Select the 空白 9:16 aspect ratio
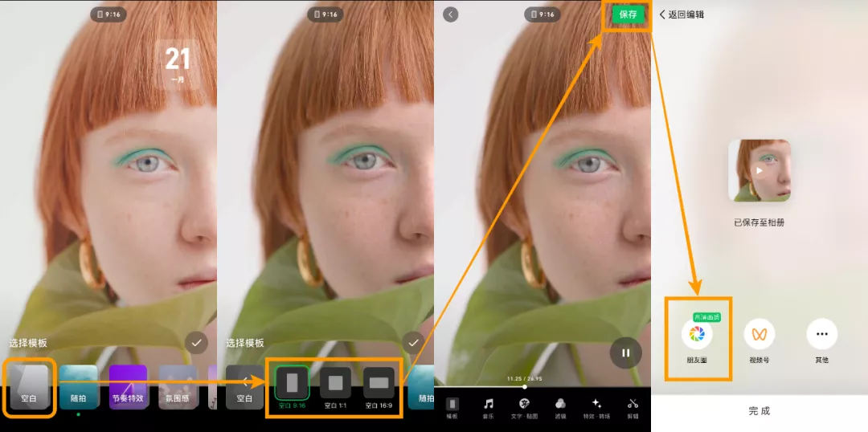 [292, 383]
